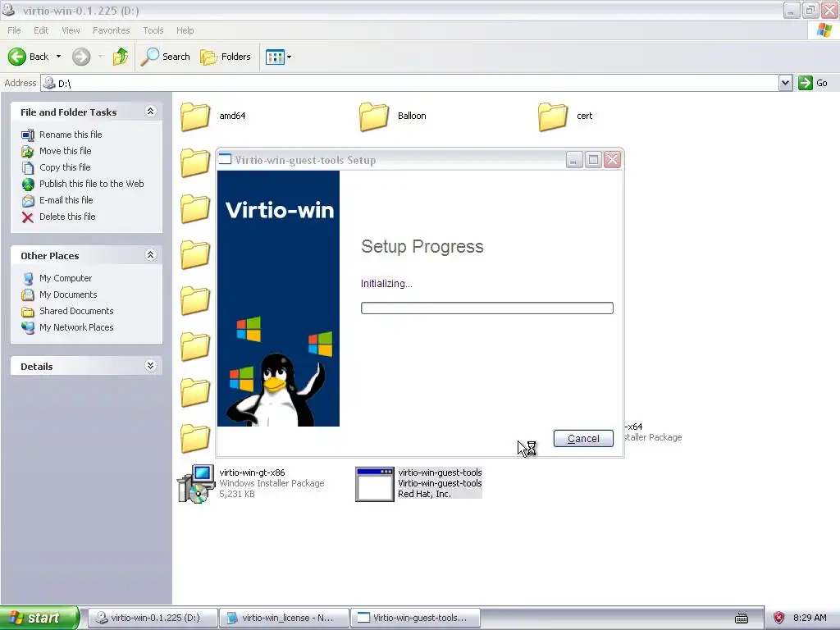
Task: Open the Favorites menu
Action: 111,30
